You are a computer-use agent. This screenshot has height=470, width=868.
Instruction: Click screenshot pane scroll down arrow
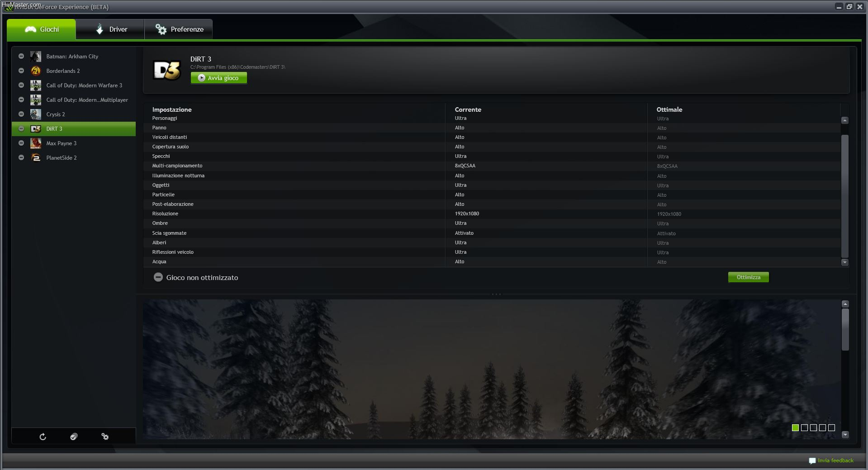pyautogui.click(x=845, y=435)
